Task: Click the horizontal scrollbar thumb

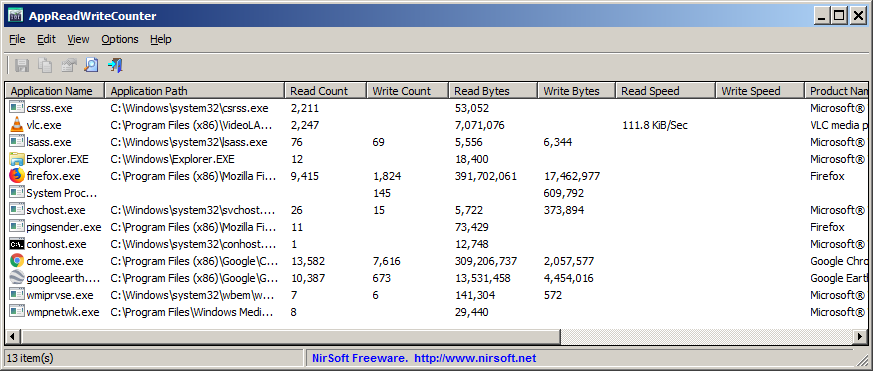Action: 291,336
